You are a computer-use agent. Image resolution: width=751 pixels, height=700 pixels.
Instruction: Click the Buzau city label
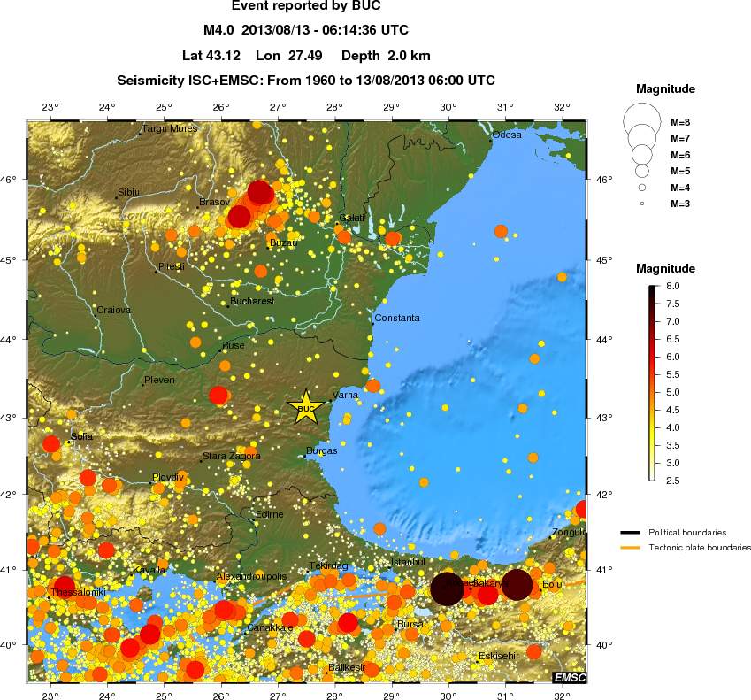284,242
